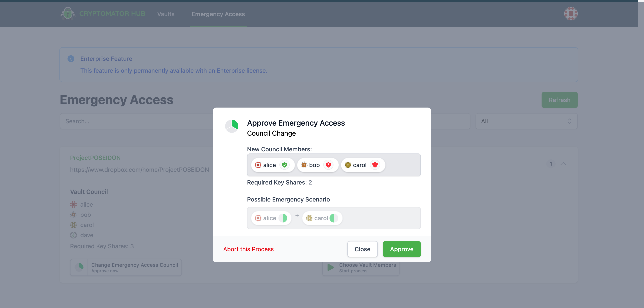
Task: Click the Cryptomator Hub lock logo
Action: (68, 13)
